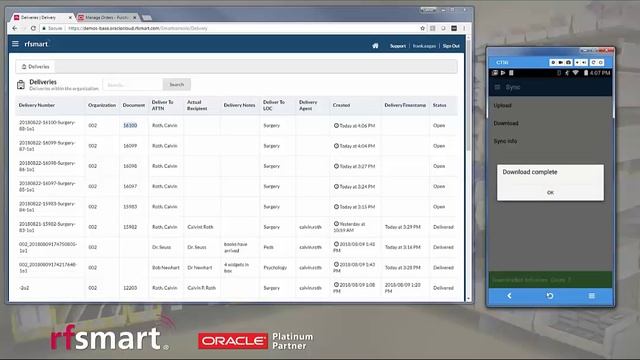Screen dimensions: 640x360
Task: Click the Support link in the header
Action: tap(398, 46)
